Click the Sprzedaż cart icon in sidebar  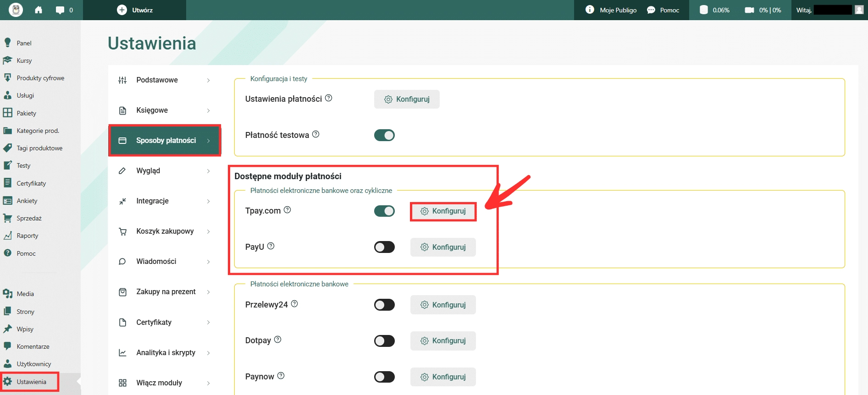7,218
